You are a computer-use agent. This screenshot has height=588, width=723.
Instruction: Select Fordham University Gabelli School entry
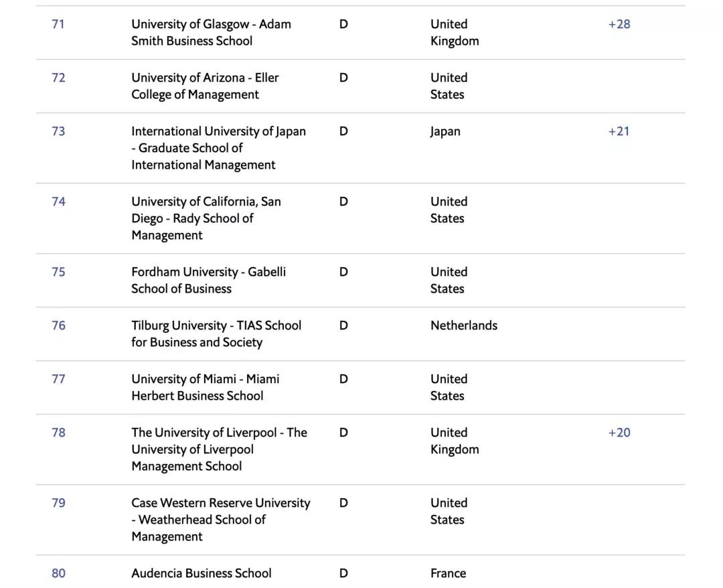tap(208, 280)
